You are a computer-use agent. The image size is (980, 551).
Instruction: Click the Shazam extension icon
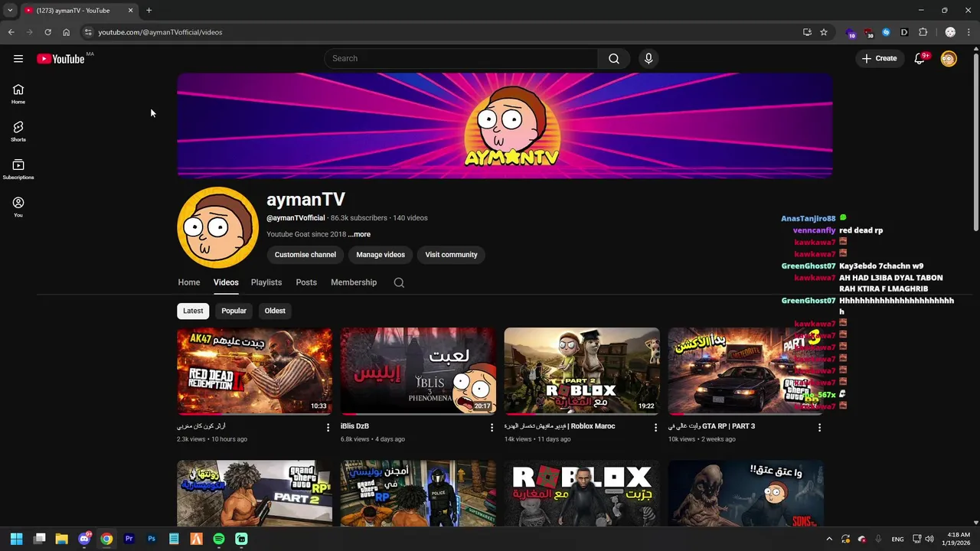[886, 32]
